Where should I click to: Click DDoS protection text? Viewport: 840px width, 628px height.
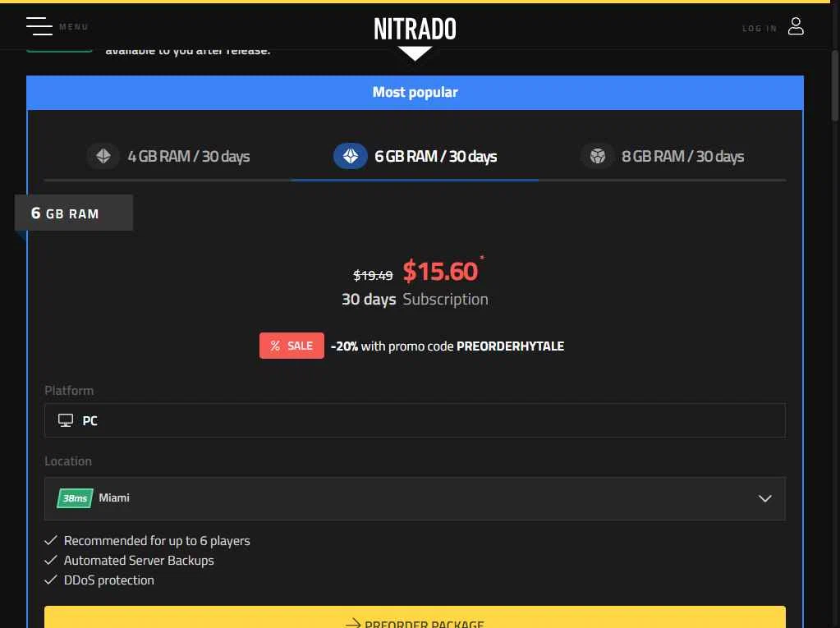click(x=108, y=580)
